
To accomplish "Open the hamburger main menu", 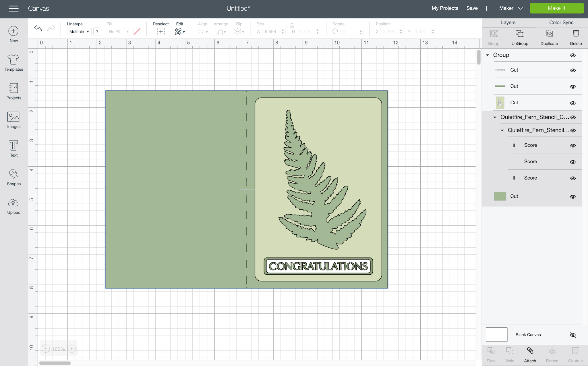I will pos(14,9).
